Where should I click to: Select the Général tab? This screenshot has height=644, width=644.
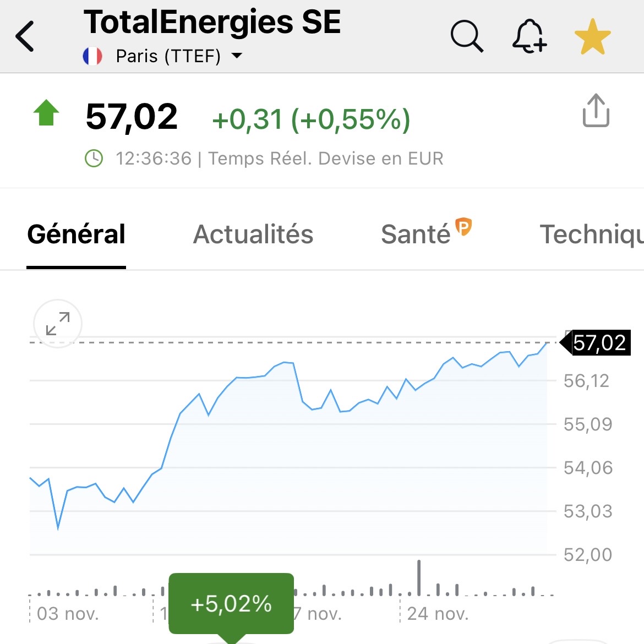point(77,234)
